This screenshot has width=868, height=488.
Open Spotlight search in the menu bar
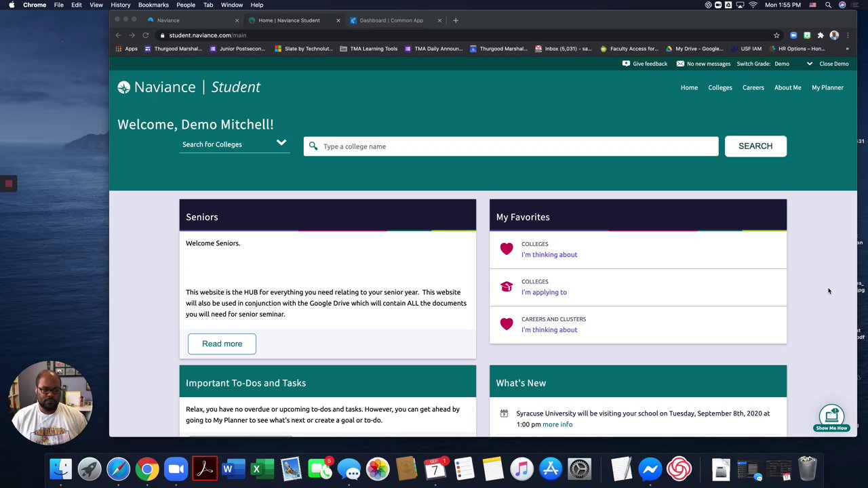coord(828,5)
